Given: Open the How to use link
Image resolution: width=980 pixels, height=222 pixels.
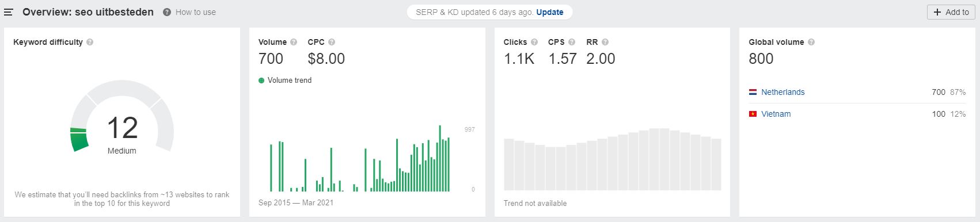Looking at the screenshot, I should tap(196, 12).
